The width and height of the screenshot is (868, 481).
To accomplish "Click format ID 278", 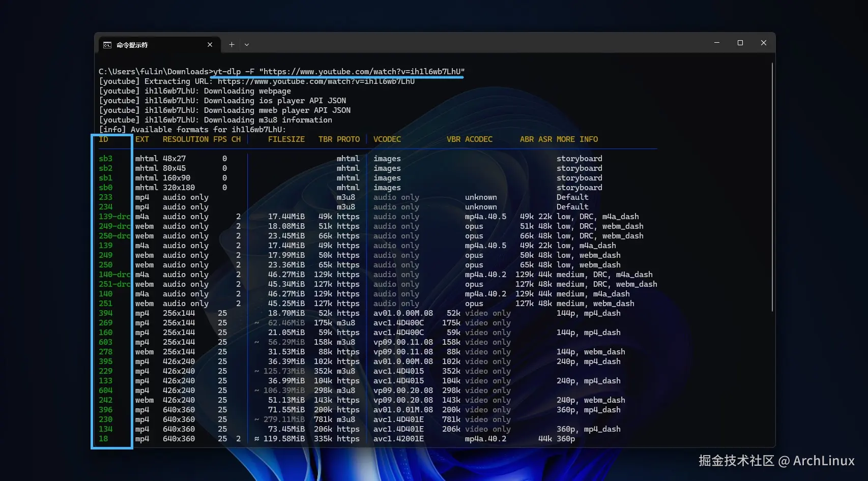I will (105, 352).
